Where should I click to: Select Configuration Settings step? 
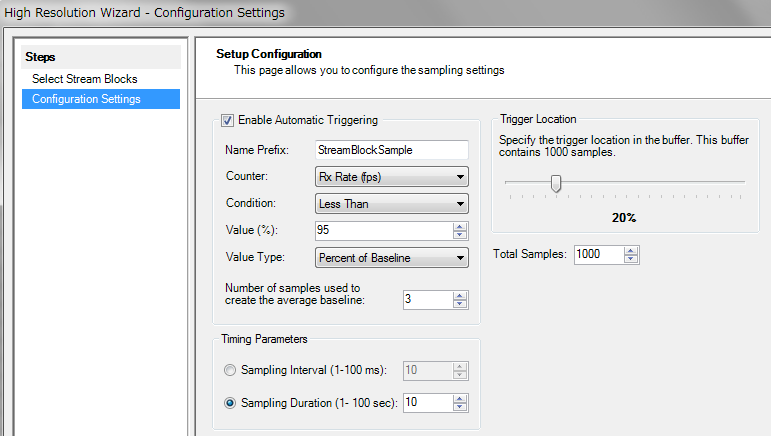point(101,99)
